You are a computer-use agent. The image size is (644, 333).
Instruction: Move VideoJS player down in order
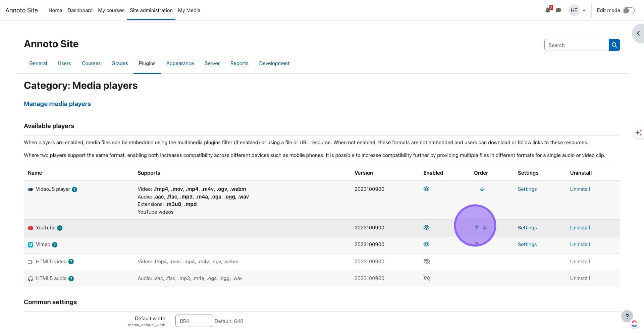482,189
